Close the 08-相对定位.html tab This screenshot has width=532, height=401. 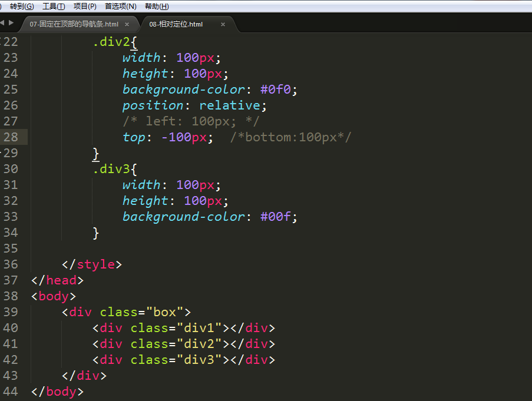(x=223, y=24)
